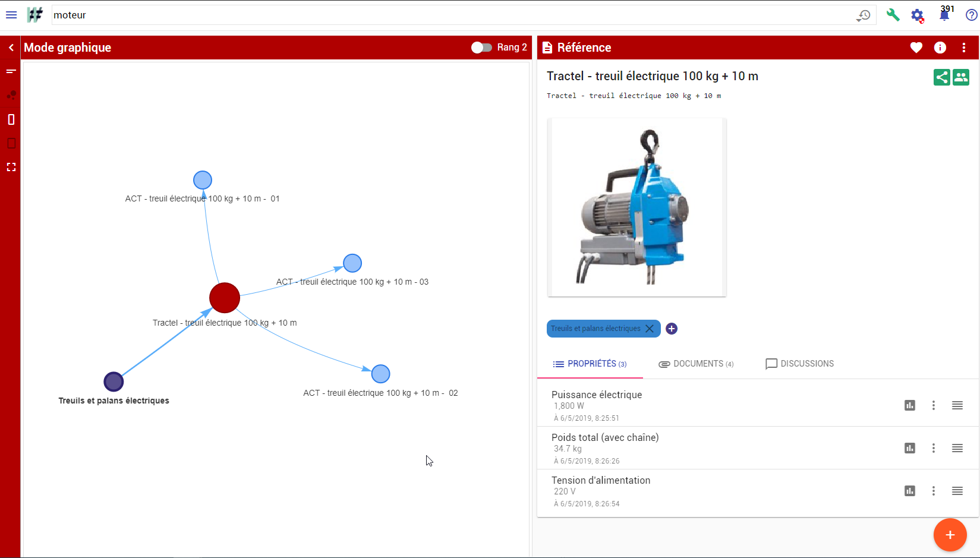Open the three-dot menu in the Référence header
The image size is (980, 558).
coord(964,48)
